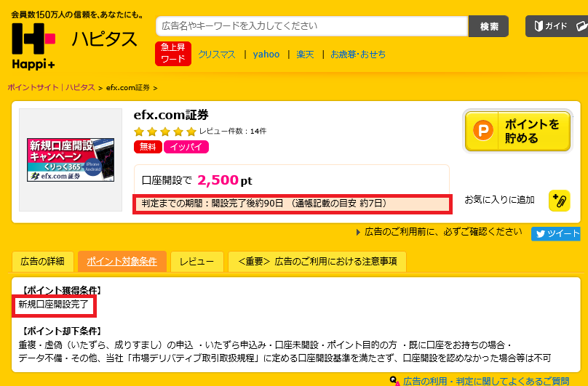
Task: Click the ハピタス katakana logo text
Action: (x=105, y=39)
